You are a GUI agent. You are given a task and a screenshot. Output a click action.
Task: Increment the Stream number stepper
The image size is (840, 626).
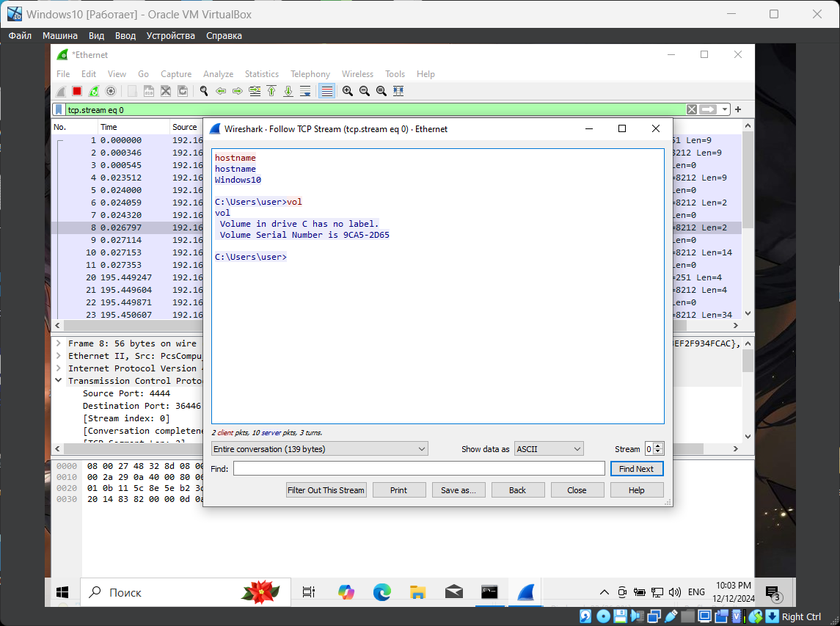coord(658,446)
